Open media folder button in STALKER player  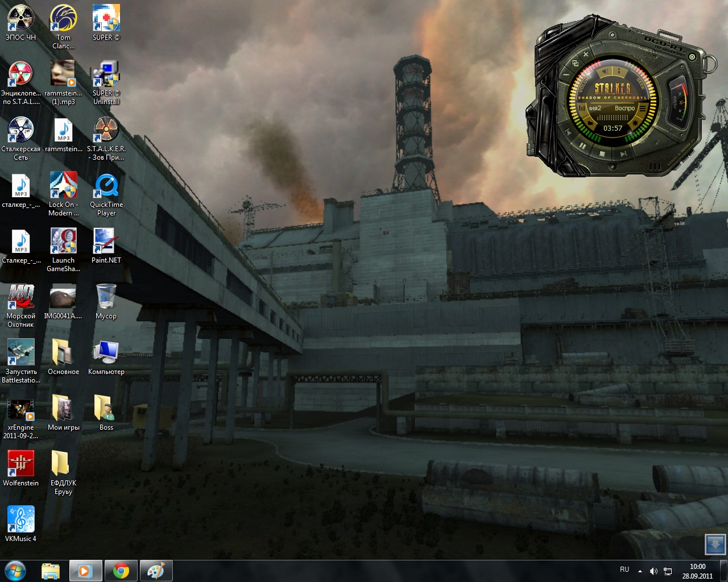(590, 123)
